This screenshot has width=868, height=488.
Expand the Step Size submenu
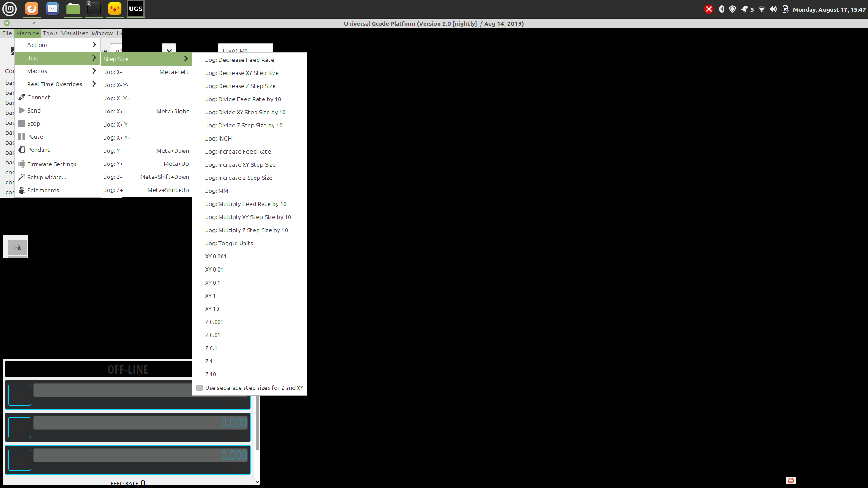(x=146, y=59)
